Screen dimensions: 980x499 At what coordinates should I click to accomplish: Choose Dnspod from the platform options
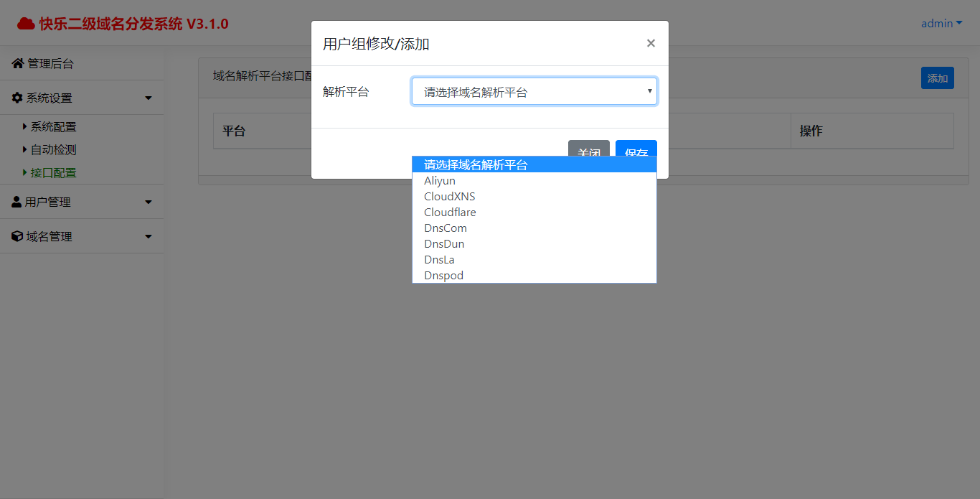(x=443, y=275)
